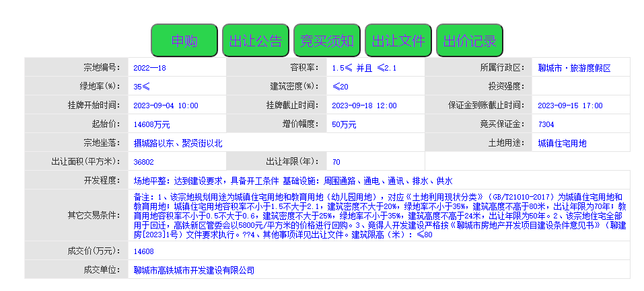Open the 出让文件 documents
Viewport: 644px width, 291px height.
[x=398, y=40]
